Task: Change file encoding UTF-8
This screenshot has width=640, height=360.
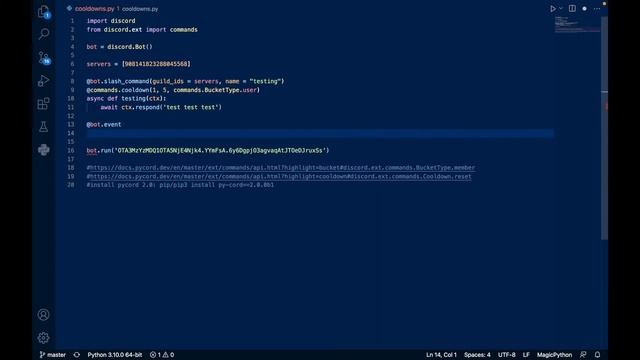Action: tap(507, 355)
